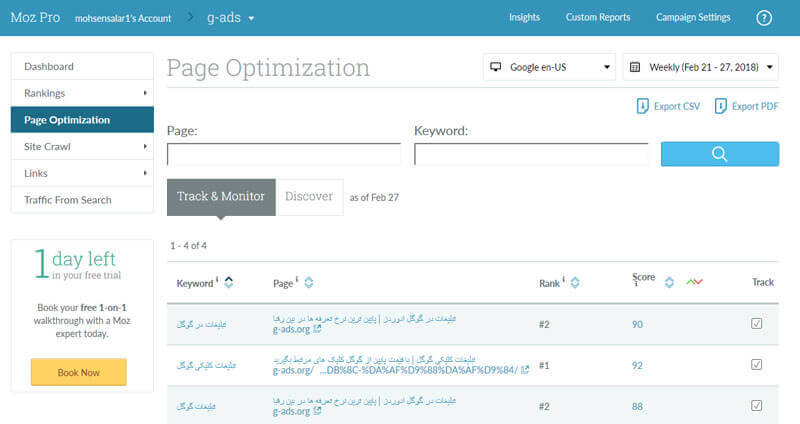800x424 pixels.
Task: Click the calendar icon in date selector
Action: pos(635,67)
